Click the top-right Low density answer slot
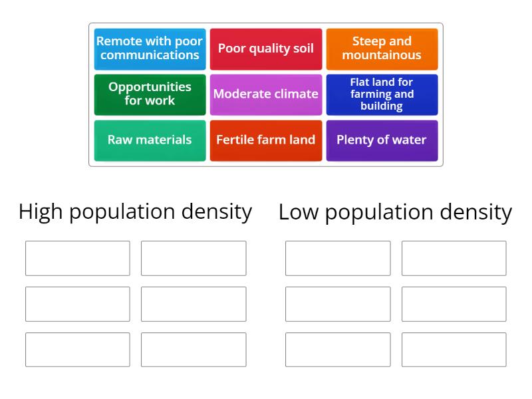 [x=454, y=258]
